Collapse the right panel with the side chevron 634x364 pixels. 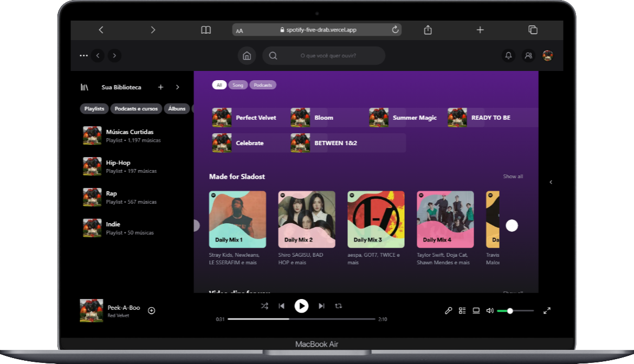point(551,182)
